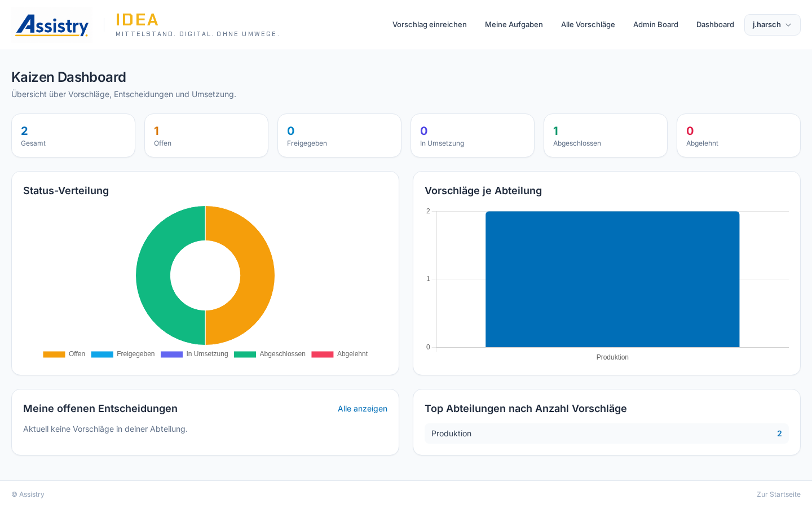Click the Vorschläge je Abteilung title
812x508 pixels.
(483, 191)
